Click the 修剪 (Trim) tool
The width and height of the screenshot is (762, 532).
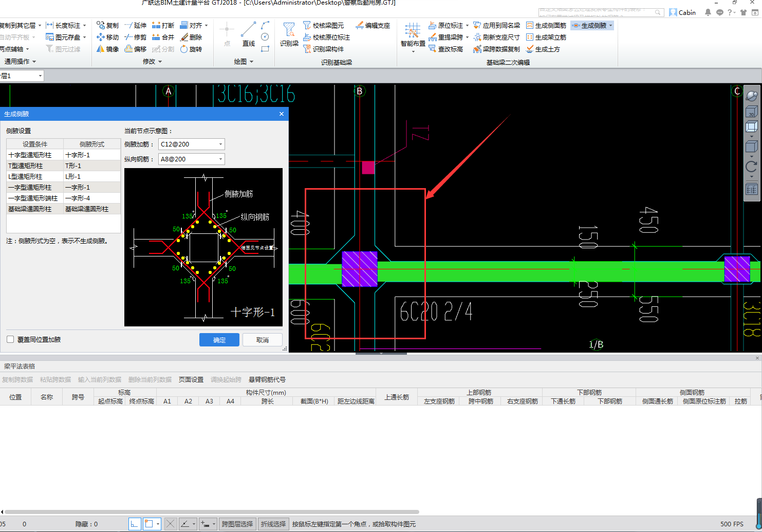click(x=136, y=37)
